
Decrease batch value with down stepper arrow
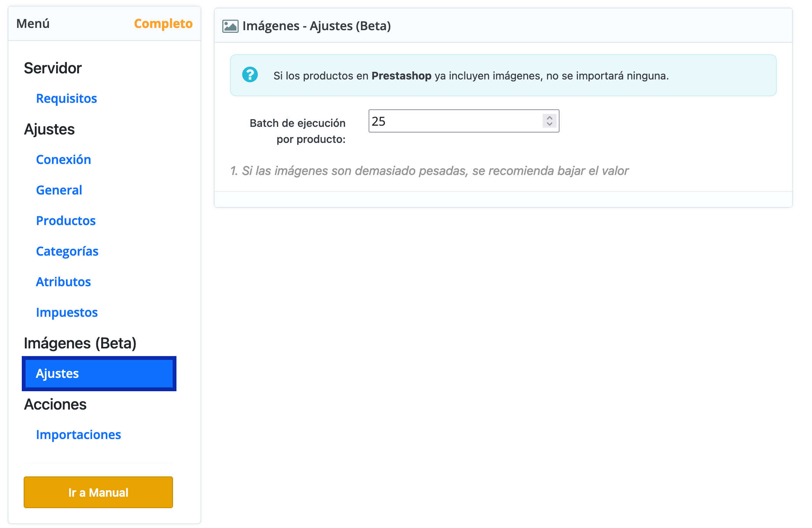point(550,124)
